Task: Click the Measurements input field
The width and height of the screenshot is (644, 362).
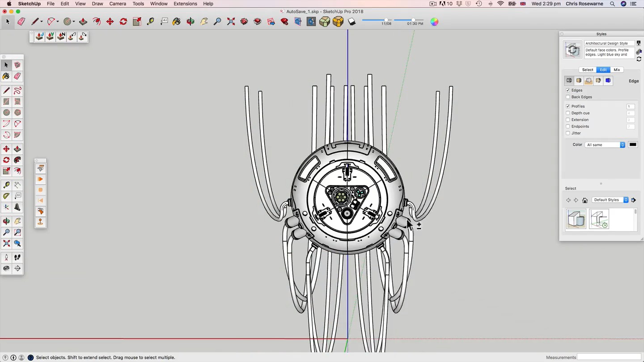Action: click(609, 357)
